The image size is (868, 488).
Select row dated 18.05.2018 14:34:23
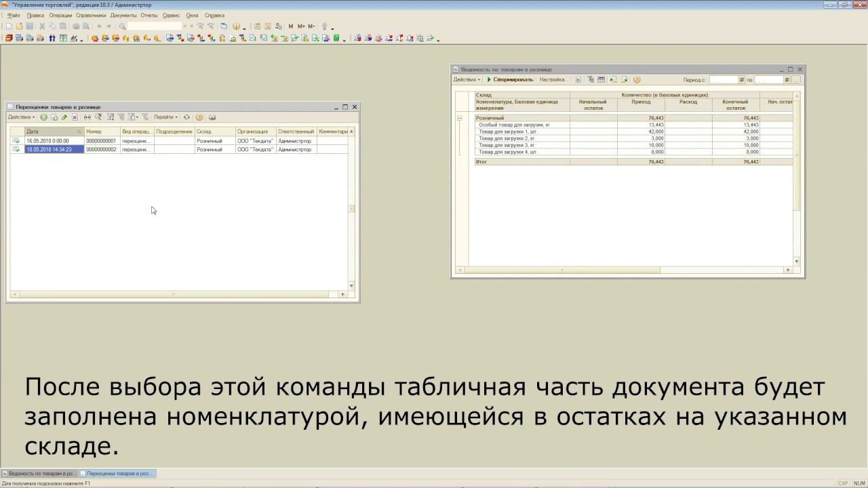coord(179,149)
